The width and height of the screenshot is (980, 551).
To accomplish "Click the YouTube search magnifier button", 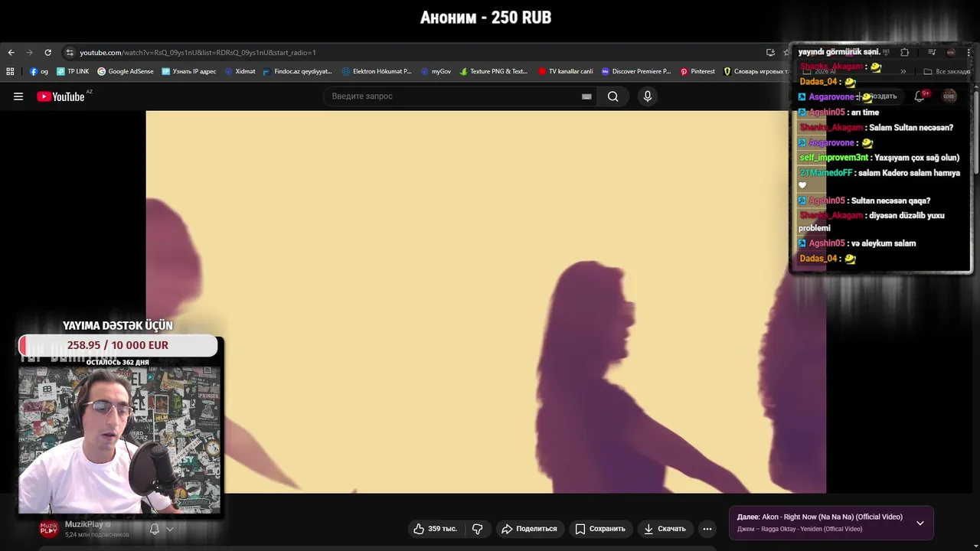I will coord(613,96).
